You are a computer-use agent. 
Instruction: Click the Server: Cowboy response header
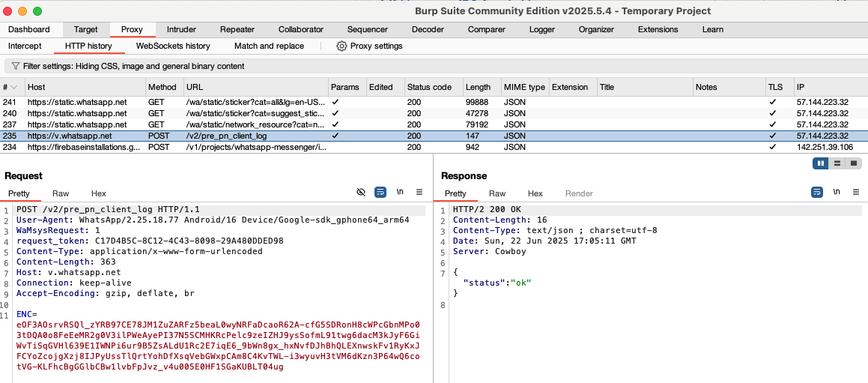489,251
